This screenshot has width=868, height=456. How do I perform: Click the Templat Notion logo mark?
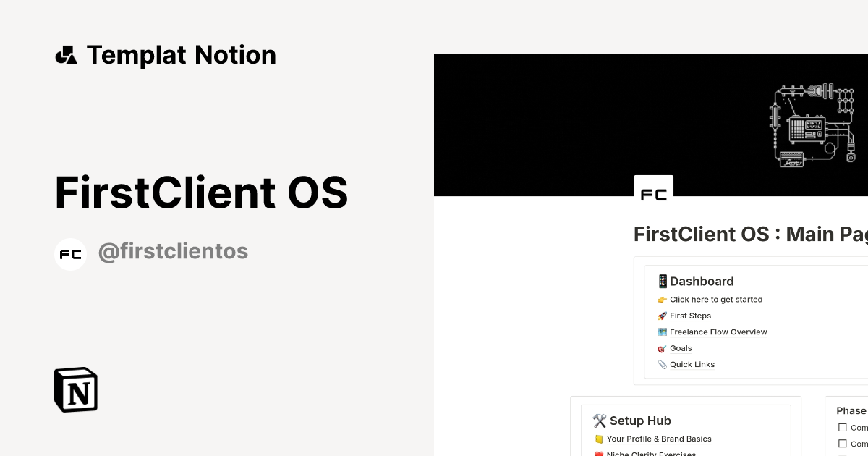click(x=66, y=54)
